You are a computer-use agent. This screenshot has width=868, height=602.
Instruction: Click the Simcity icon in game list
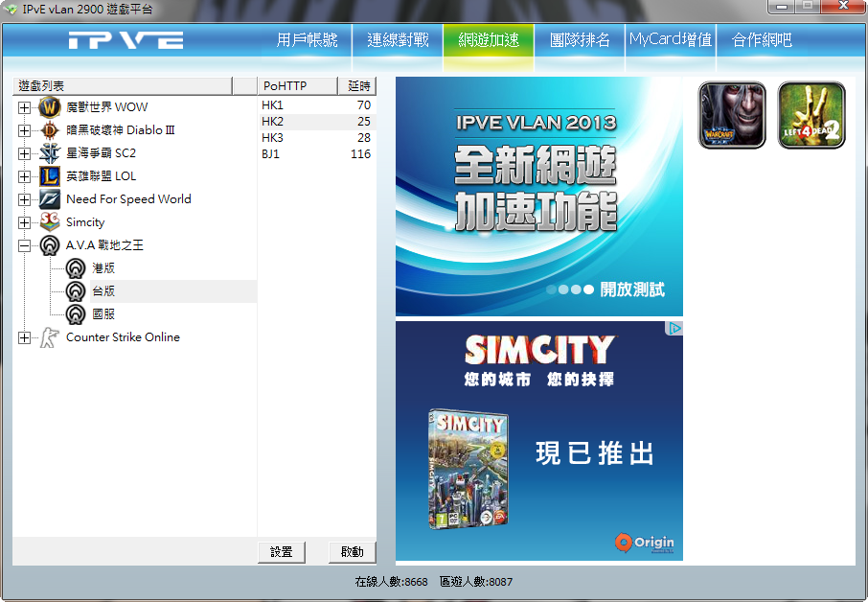point(50,222)
